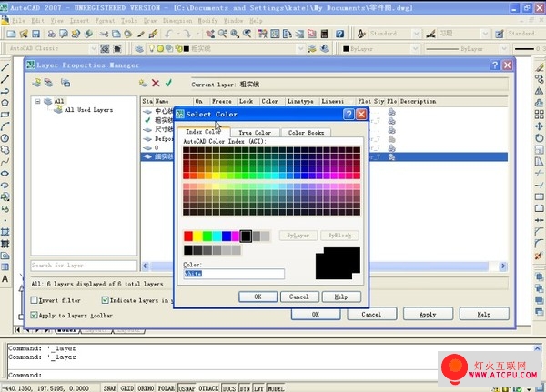Click the Set Current green checkmark icon
The height and width of the screenshot is (392, 546).
click(x=168, y=83)
